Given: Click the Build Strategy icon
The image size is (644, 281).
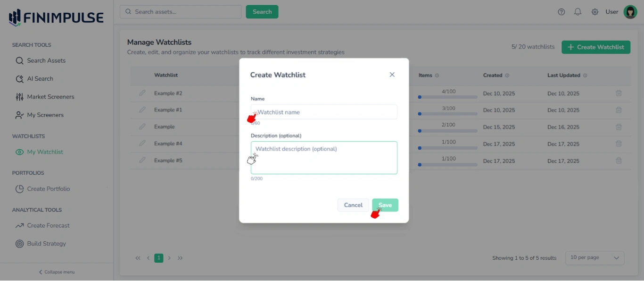Looking at the screenshot, I should tap(19, 244).
